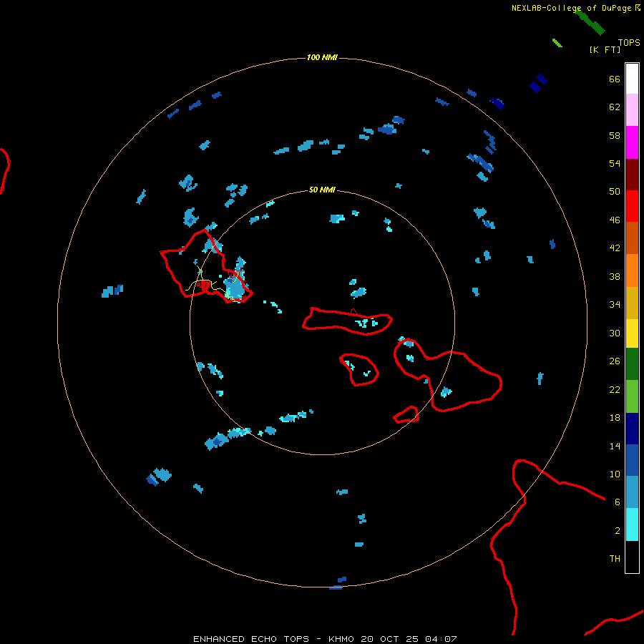
Task: Click the 58 value on the scale
Action: tap(615, 135)
